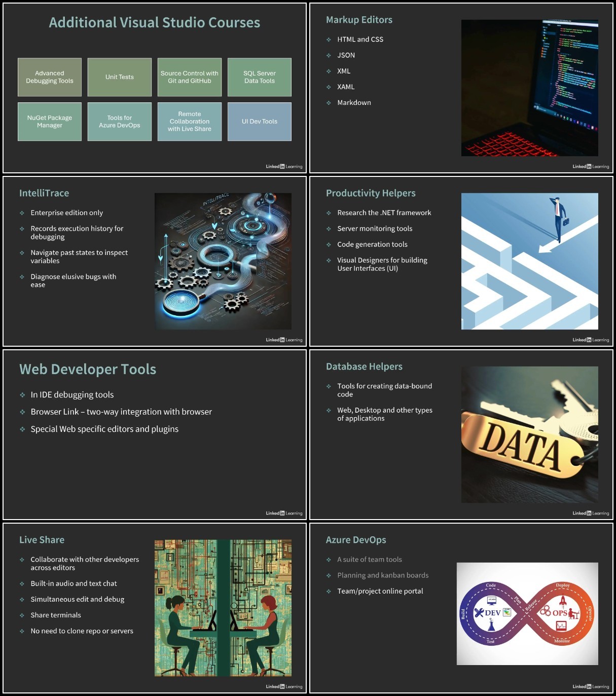Open the laptop code screen image

tap(530, 88)
